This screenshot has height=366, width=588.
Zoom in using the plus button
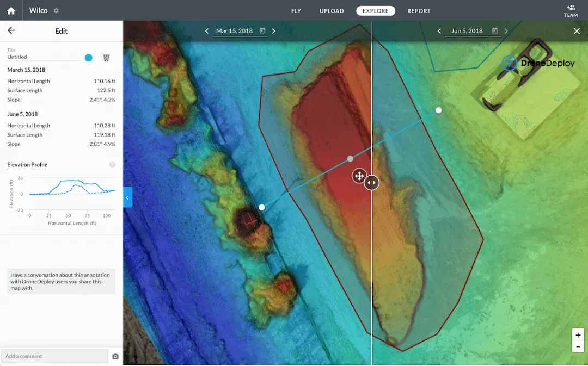pos(578,335)
